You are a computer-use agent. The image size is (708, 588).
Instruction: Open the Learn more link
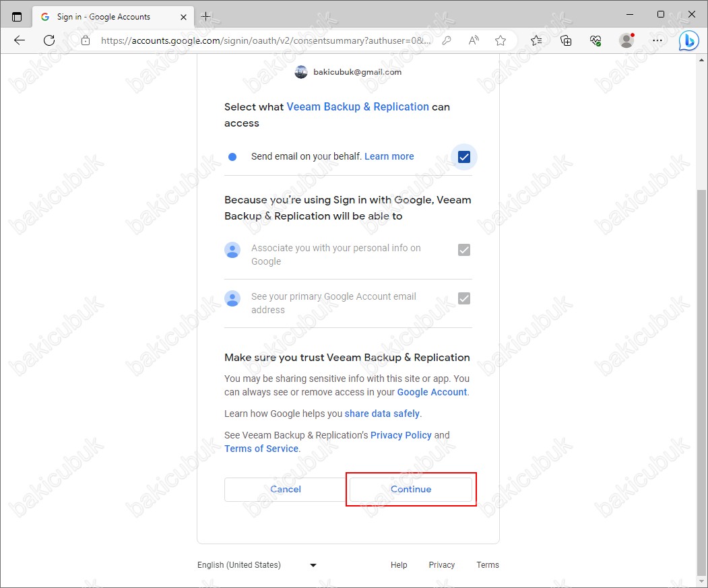click(389, 156)
